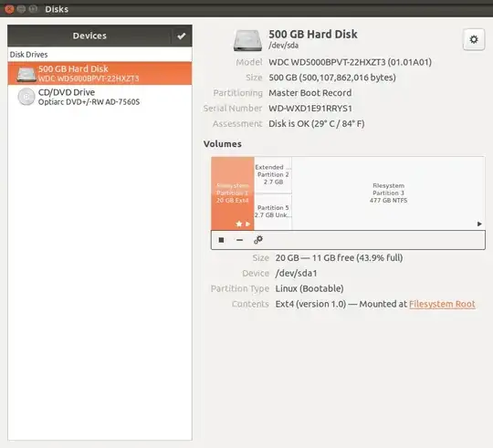Select the Extended Partition 2 volume
This screenshot has width=493, height=448.
click(273, 174)
